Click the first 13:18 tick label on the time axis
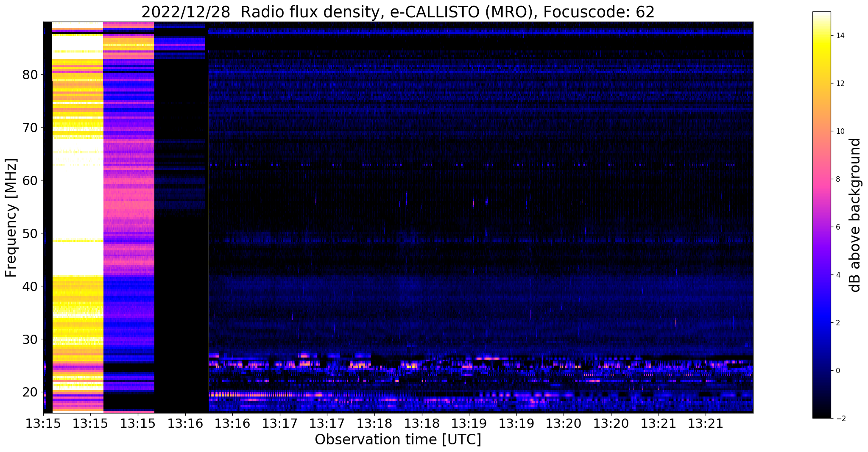This screenshot has height=452, width=868. (x=374, y=423)
